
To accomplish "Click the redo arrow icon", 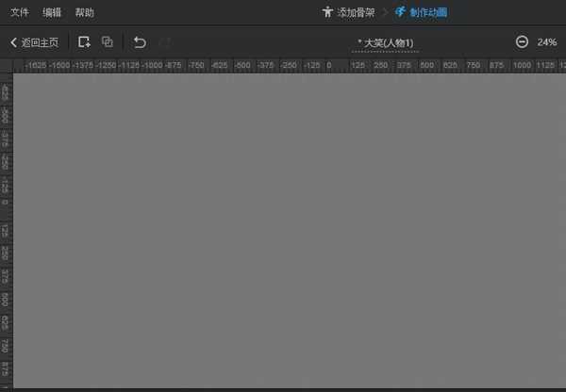I will tap(164, 42).
